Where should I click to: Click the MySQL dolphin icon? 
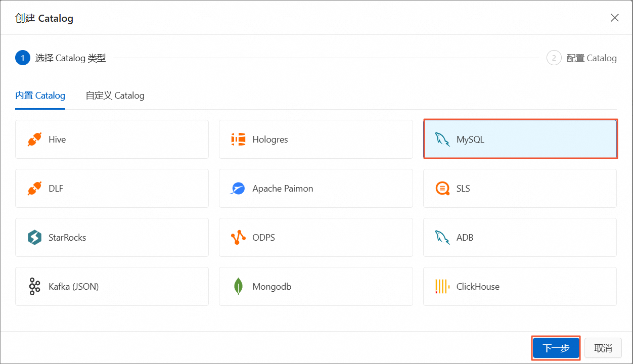(x=442, y=140)
